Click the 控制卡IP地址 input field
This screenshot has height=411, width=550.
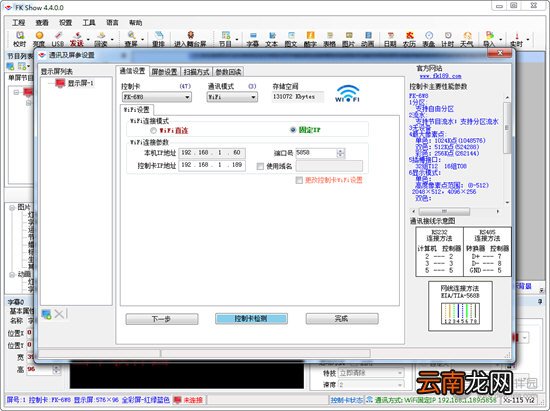click(x=212, y=165)
